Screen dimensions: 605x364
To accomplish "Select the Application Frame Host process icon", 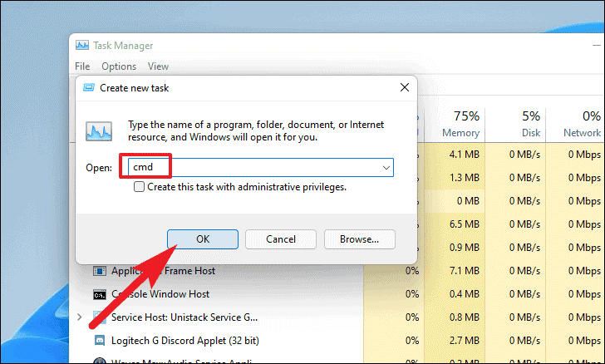I will 99,271.
